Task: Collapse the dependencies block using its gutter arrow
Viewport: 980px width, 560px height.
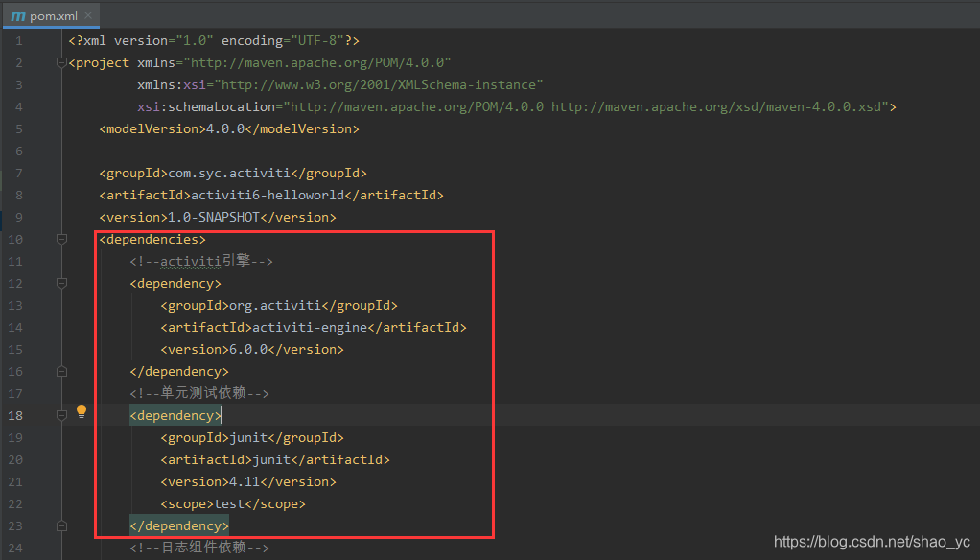Action: 61,238
